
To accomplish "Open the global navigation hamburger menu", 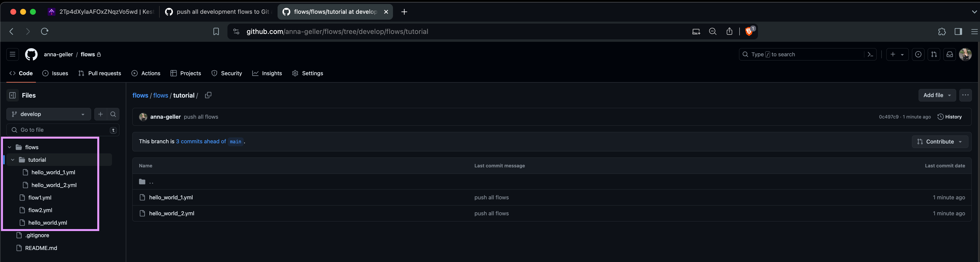I will coord(13,55).
